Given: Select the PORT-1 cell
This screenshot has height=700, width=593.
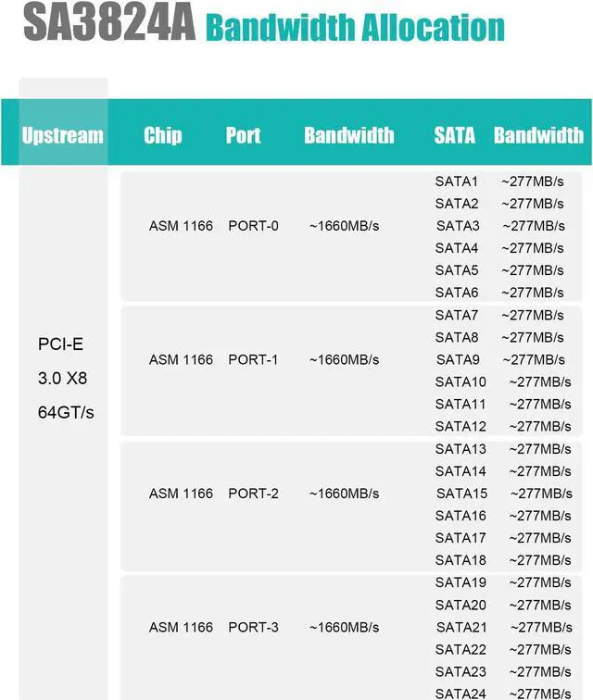Looking at the screenshot, I should click(253, 359).
